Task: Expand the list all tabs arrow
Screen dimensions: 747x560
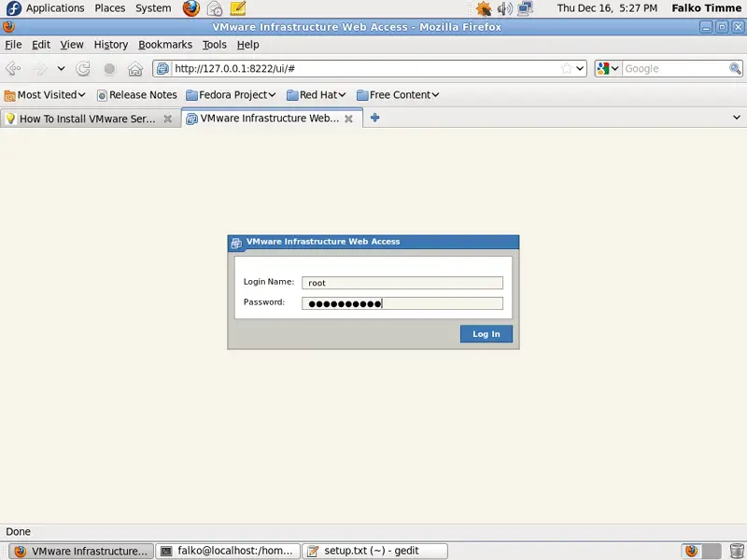Action: (736, 118)
